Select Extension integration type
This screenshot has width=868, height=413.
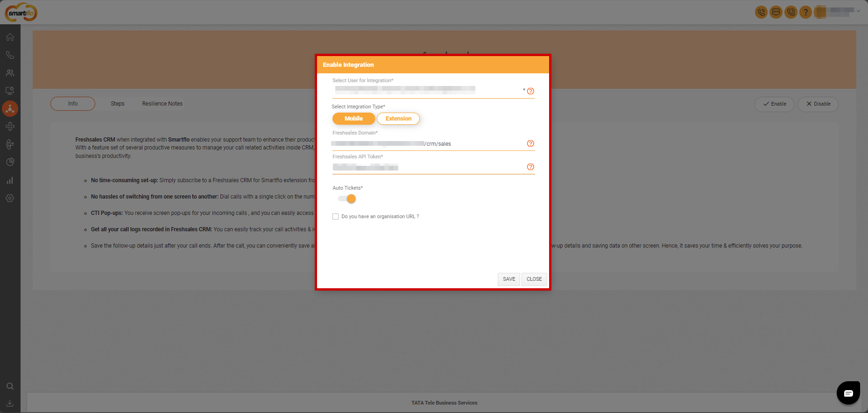[398, 119]
